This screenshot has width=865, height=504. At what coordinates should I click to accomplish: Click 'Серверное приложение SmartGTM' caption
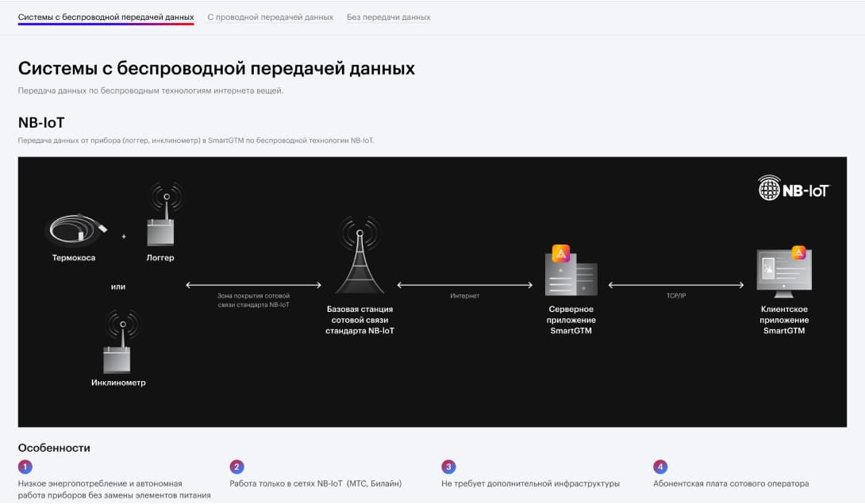pos(571,320)
